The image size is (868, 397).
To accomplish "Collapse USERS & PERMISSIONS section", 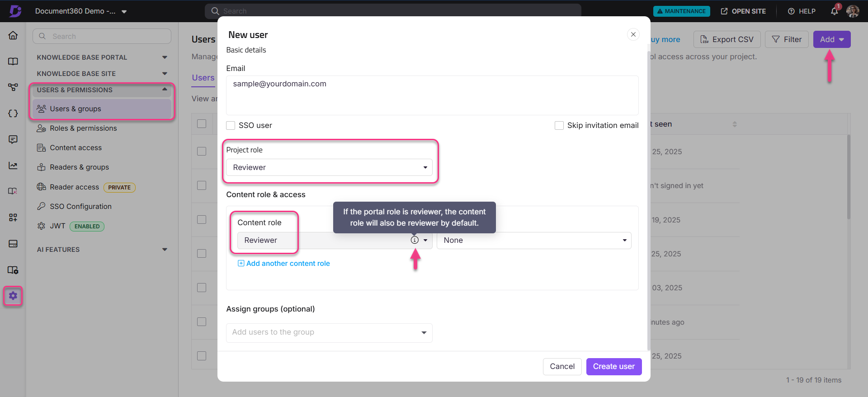I will tap(102, 90).
